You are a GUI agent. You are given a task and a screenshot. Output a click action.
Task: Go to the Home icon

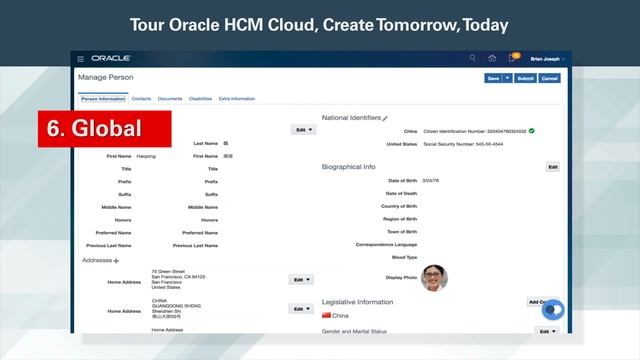pyautogui.click(x=492, y=58)
